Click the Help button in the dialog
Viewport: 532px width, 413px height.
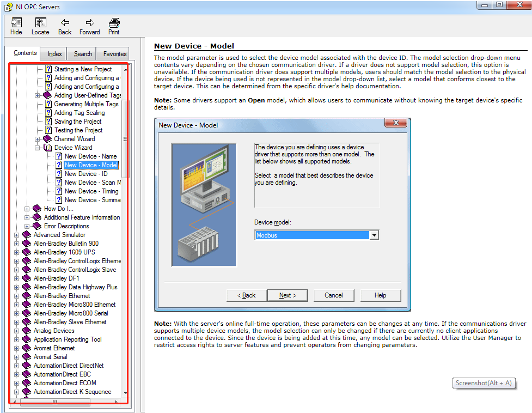tap(380, 295)
